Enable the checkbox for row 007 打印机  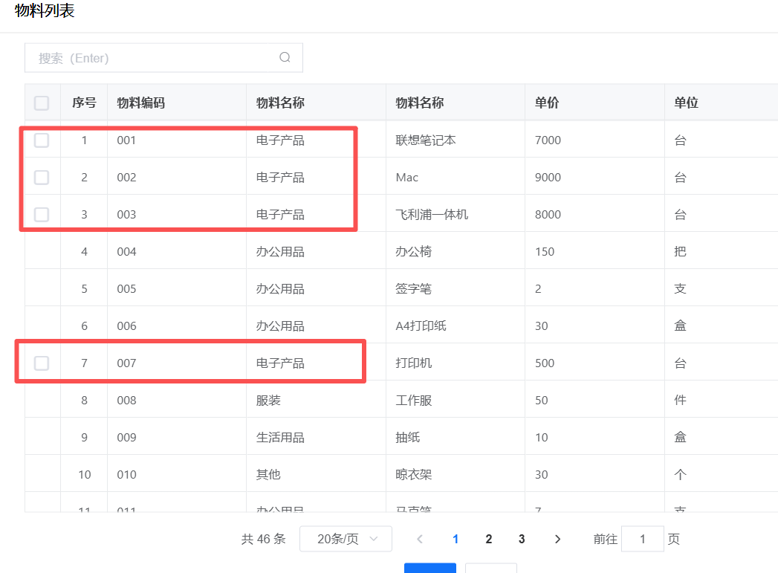coord(41,363)
